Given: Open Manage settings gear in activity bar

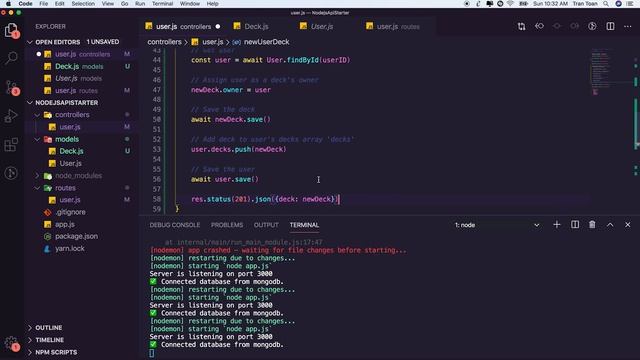Looking at the screenshot, I should coord(11,343).
